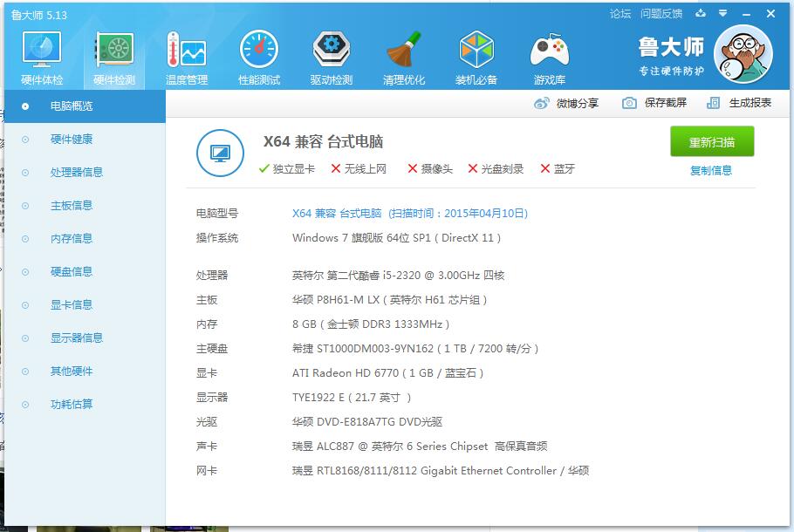Open the skin/download icon in title bar
The height and width of the screenshot is (532, 794).
(x=701, y=14)
